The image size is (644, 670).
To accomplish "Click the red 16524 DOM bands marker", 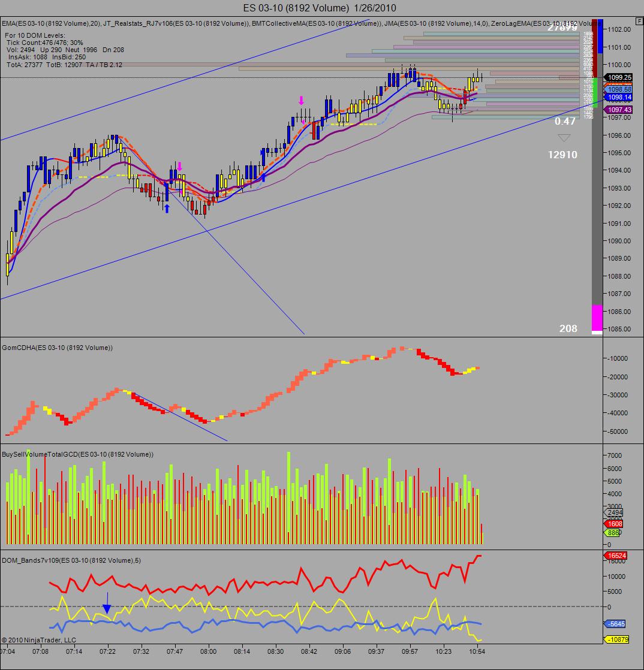I will coord(615,556).
